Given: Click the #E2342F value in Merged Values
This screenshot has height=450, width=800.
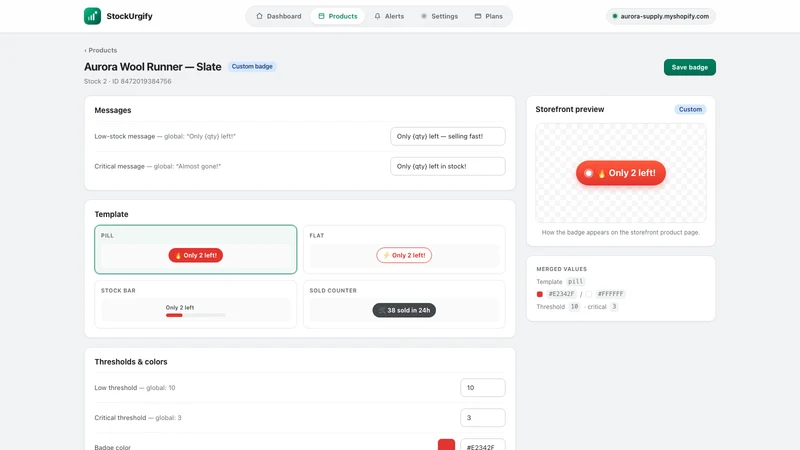Looking at the screenshot, I should point(561,294).
